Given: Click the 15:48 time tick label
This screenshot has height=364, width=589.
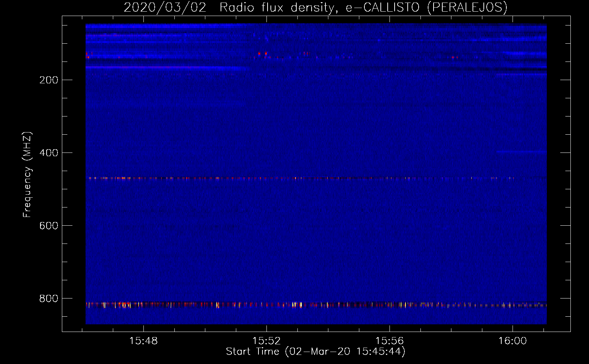Looking at the screenshot, I should (x=143, y=341).
